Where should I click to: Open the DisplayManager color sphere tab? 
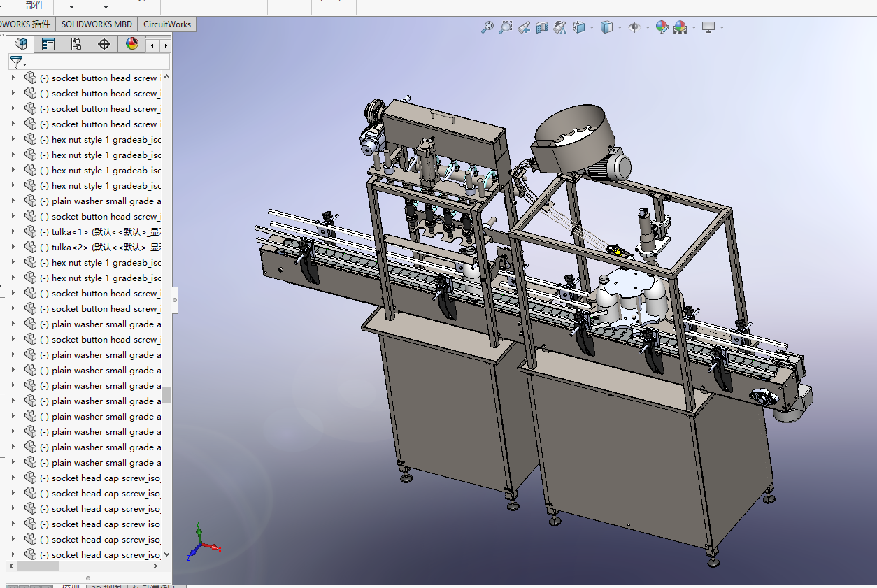pyautogui.click(x=132, y=45)
